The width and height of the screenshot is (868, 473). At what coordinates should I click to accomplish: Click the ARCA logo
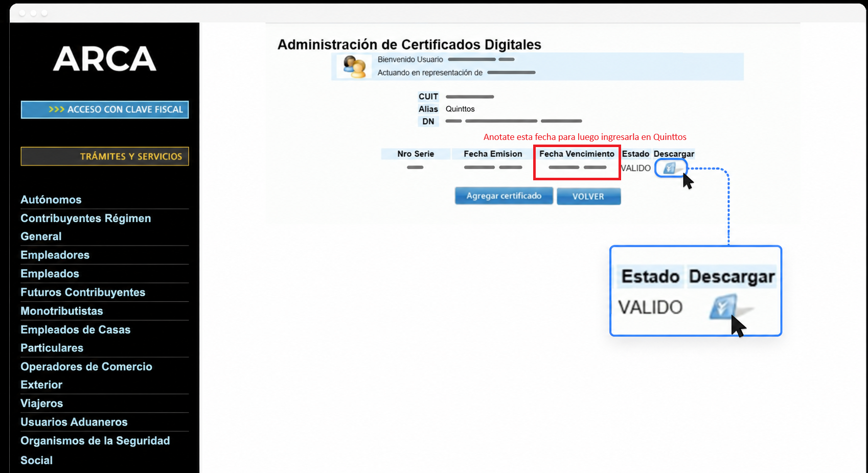pos(105,59)
